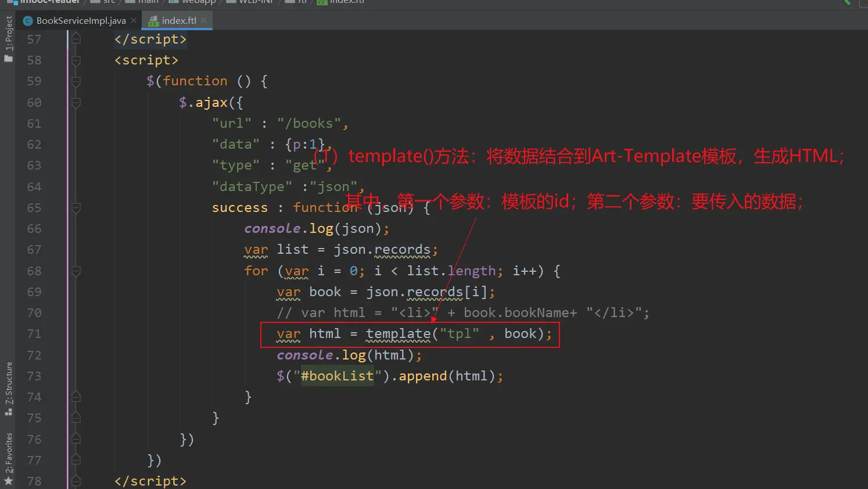Click the "url" key on line 61
The image size is (868, 489).
click(232, 123)
